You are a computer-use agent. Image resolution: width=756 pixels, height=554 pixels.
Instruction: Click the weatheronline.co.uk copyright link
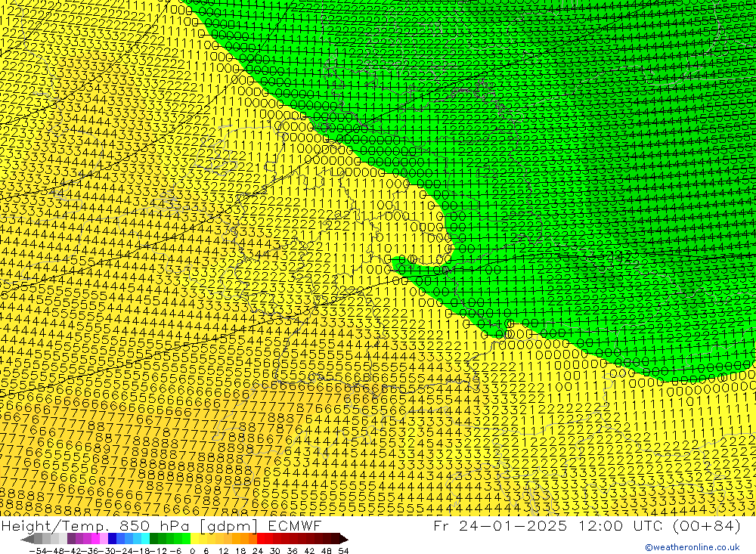(x=692, y=547)
